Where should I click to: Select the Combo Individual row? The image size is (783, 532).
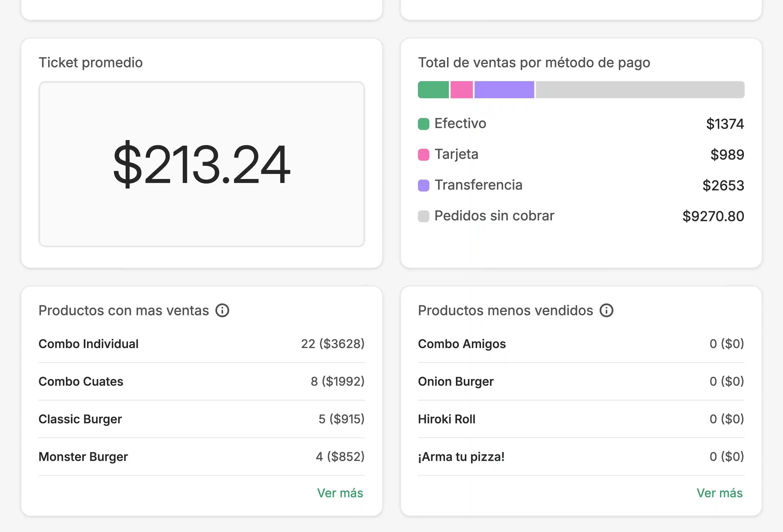click(201, 344)
